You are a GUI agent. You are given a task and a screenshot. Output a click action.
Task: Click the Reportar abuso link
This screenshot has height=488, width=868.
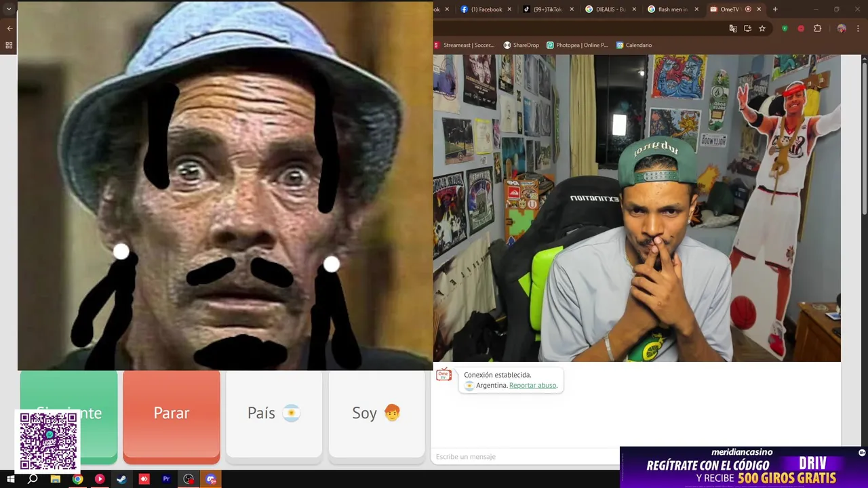coord(533,385)
